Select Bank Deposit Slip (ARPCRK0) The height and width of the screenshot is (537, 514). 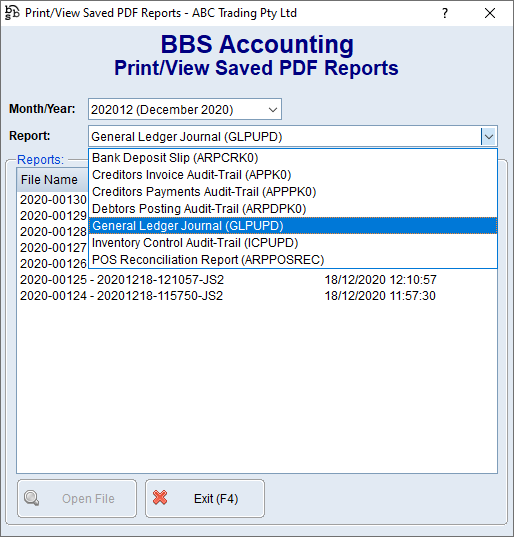(x=293, y=158)
